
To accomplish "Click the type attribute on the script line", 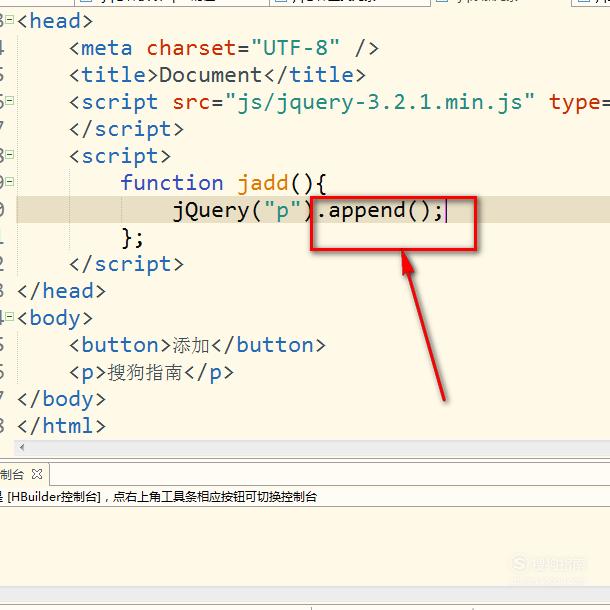I will [x=575, y=103].
